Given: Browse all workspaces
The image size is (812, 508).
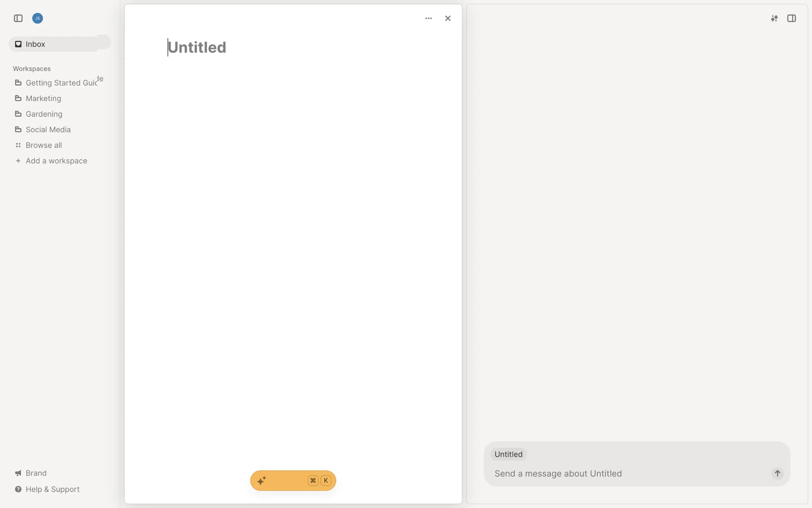Looking at the screenshot, I should pyautogui.click(x=44, y=145).
